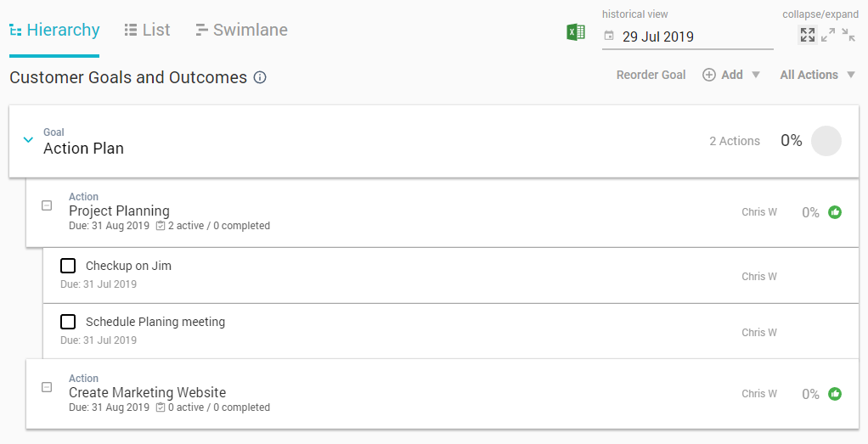Click the info icon beside Customer Goals and Outcomes

click(260, 77)
